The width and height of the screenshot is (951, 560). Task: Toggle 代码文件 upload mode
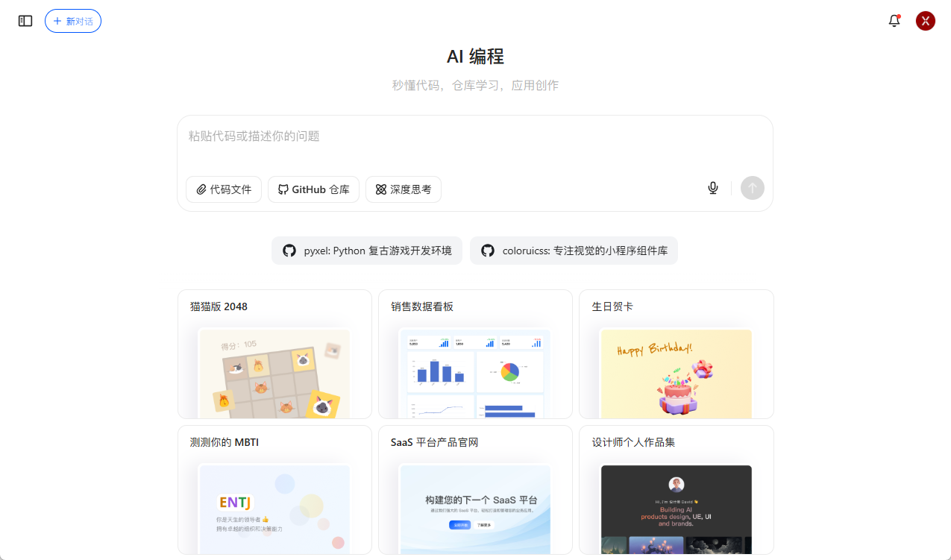tap(223, 189)
